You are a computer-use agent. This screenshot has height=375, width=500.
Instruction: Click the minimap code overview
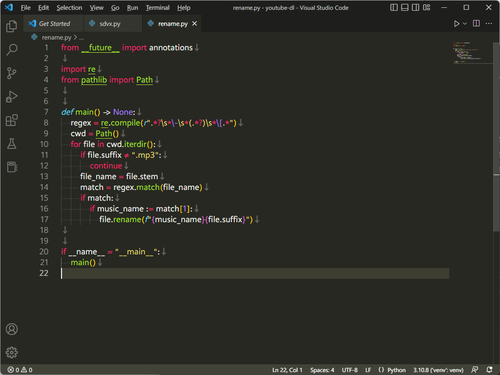coord(472,53)
